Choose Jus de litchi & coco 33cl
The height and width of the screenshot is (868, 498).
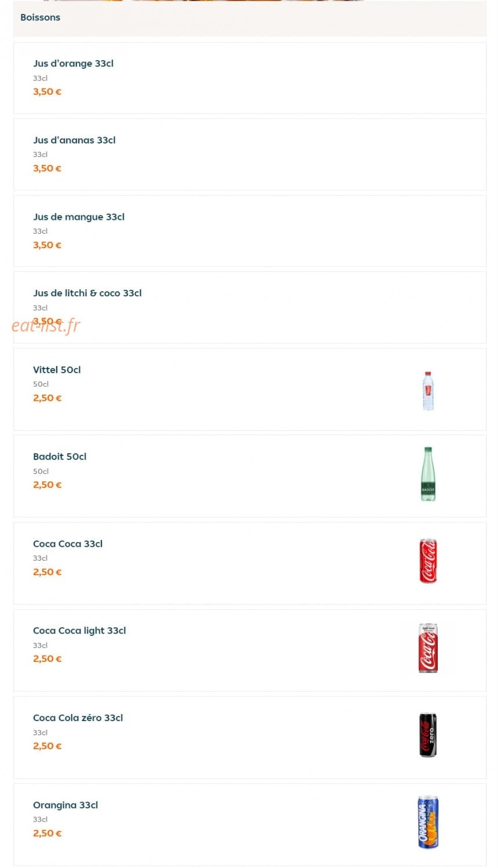250,307
